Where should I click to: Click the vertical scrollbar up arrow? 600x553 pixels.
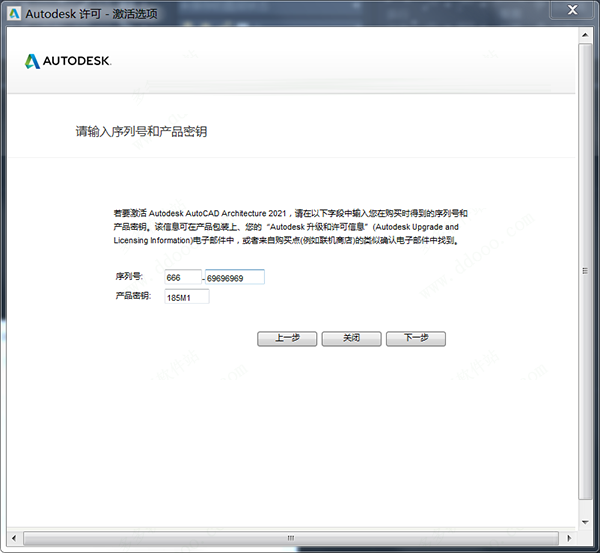[585, 35]
